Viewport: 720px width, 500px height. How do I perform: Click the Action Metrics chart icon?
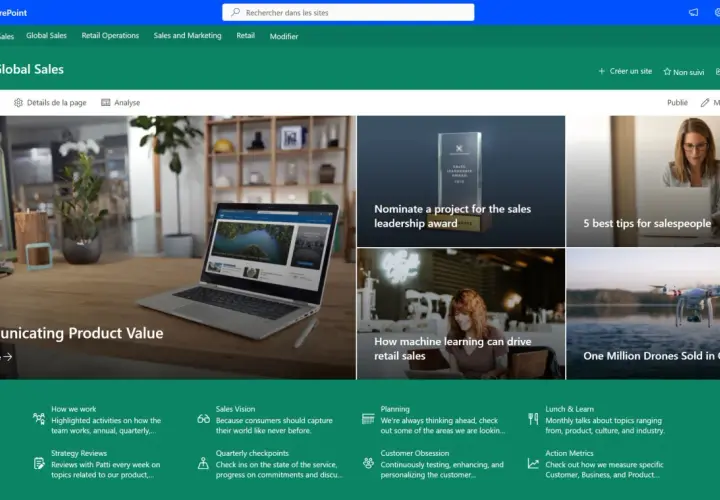pos(533,463)
